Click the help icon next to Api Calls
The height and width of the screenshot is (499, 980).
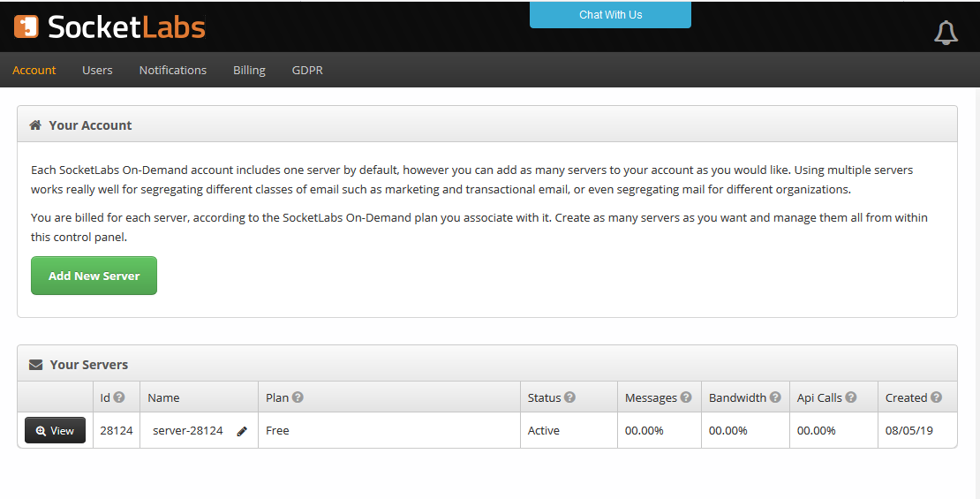click(850, 397)
